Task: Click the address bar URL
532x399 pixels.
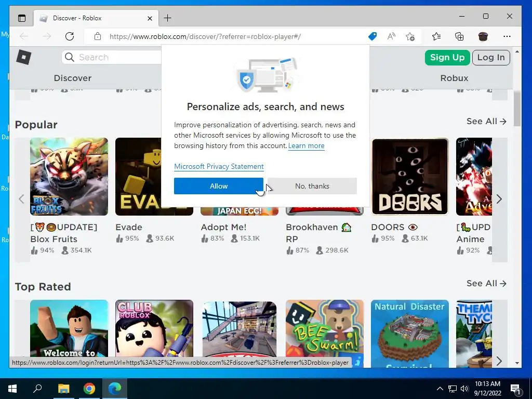Action: point(205,36)
